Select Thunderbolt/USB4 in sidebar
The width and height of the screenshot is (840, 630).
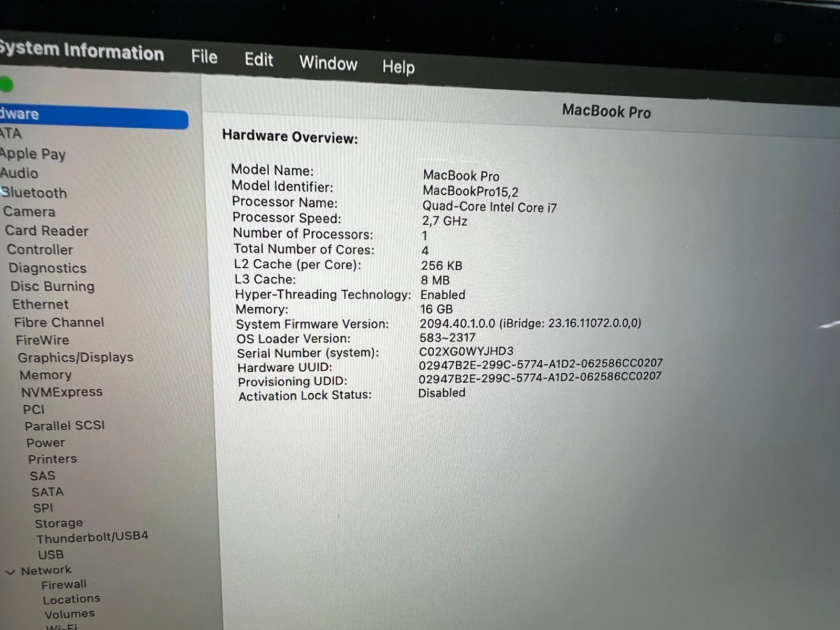[x=92, y=537]
